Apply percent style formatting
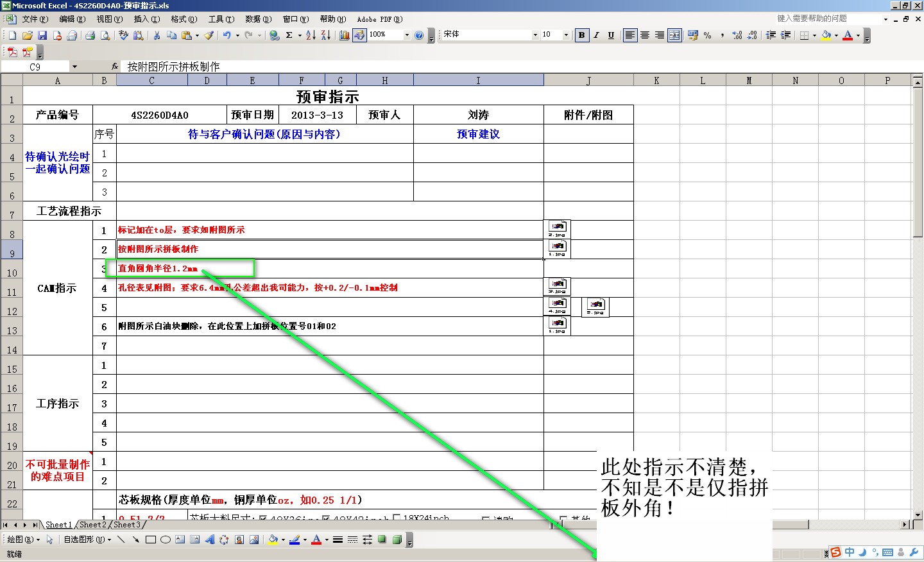924x562 pixels. coord(708,35)
